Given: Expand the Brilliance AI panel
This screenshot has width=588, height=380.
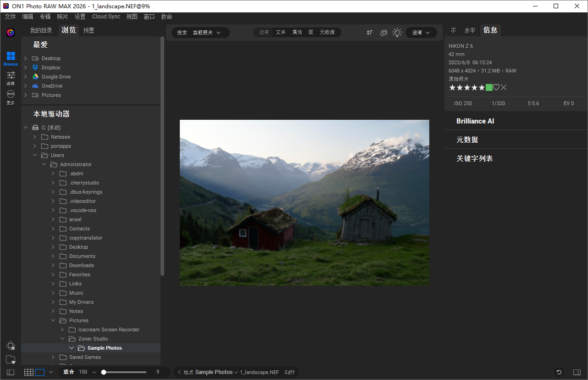Looking at the screenshot, I should point(475,121).
